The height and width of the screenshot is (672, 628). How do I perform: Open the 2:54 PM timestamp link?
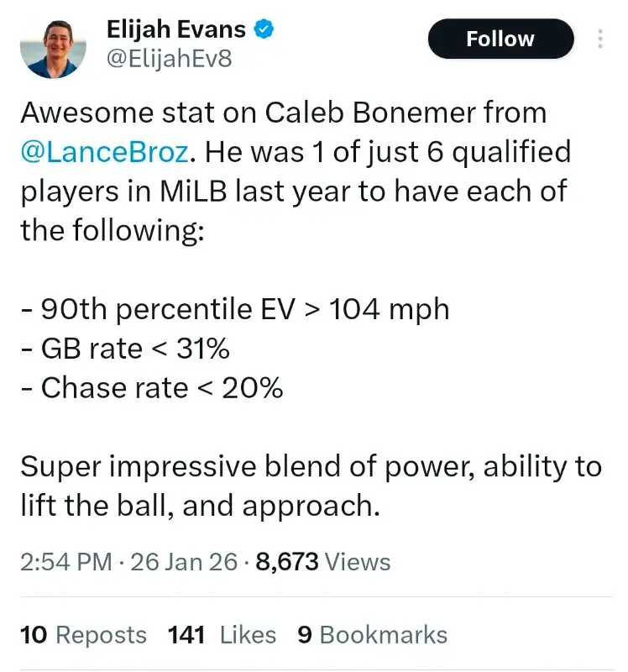[65, 562]
